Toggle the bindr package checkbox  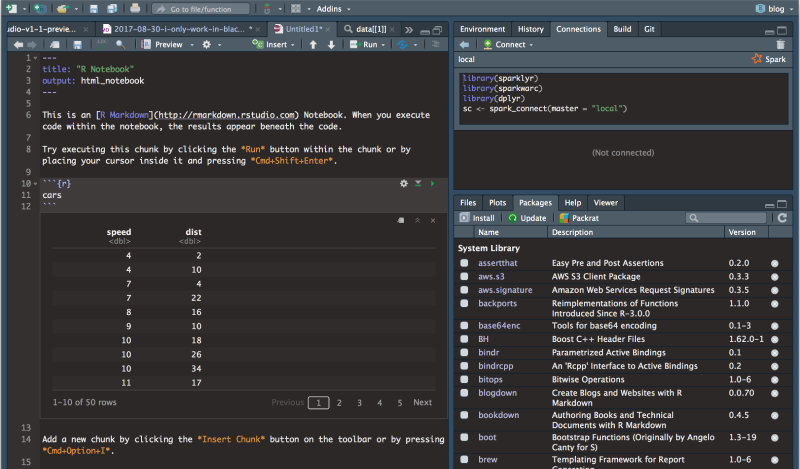pos(464,352)
